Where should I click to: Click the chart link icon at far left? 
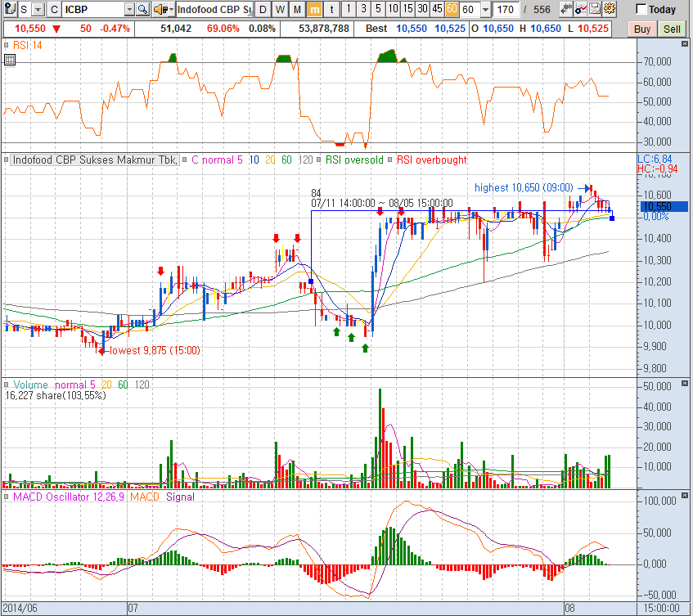[8, 10]
